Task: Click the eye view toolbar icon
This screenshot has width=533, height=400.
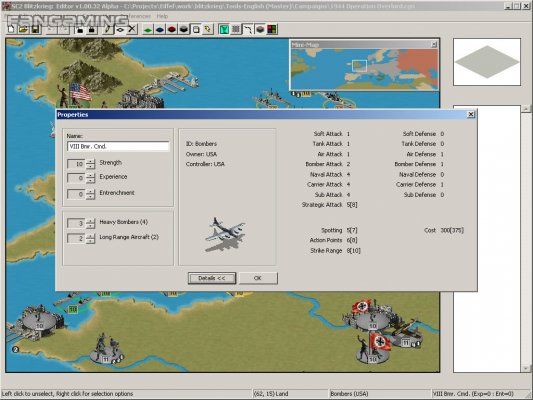Action: [120, 29]
